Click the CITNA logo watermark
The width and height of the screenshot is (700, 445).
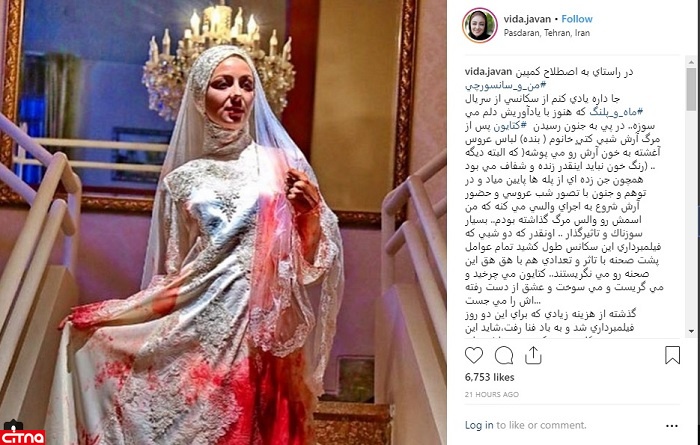[22, 436]
